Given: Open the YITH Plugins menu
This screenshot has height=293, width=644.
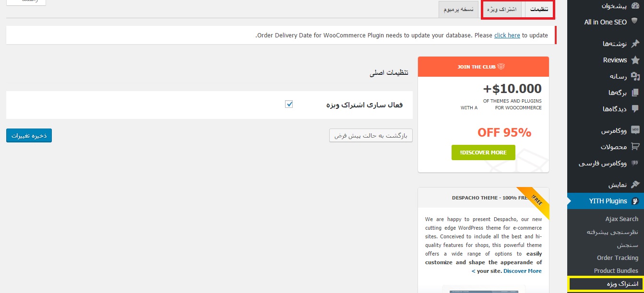Looking at the screenshot, I should click(x=606, y=201).
